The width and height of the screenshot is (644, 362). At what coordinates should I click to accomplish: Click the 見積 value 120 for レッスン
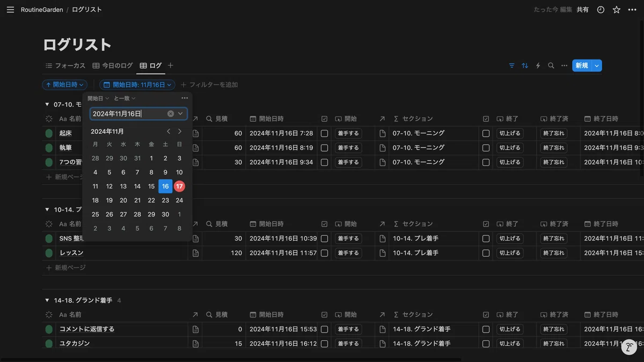point(236,253)
